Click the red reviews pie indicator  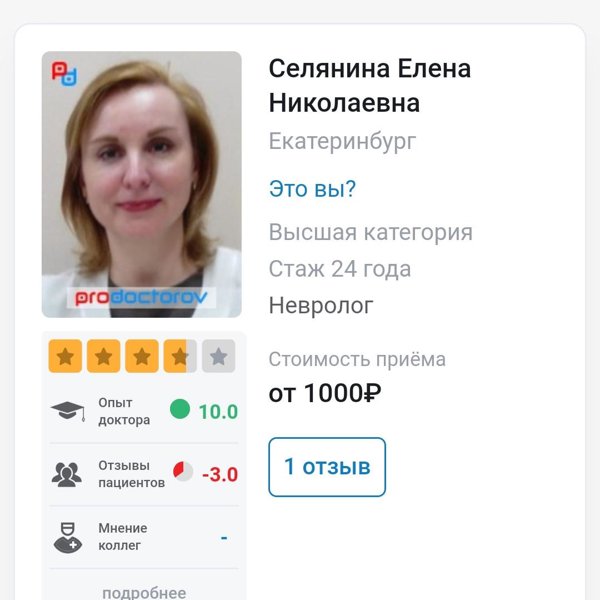pos(183,471)
